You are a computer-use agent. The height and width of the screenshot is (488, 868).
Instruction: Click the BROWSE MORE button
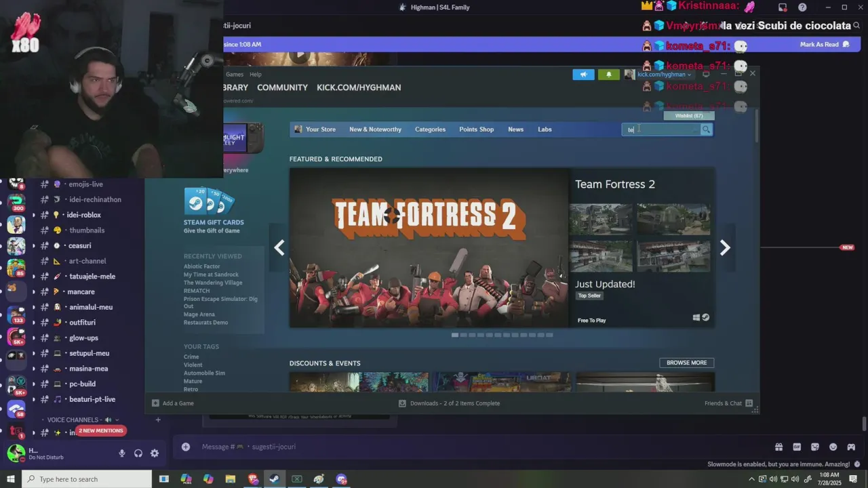pos(686,363)
